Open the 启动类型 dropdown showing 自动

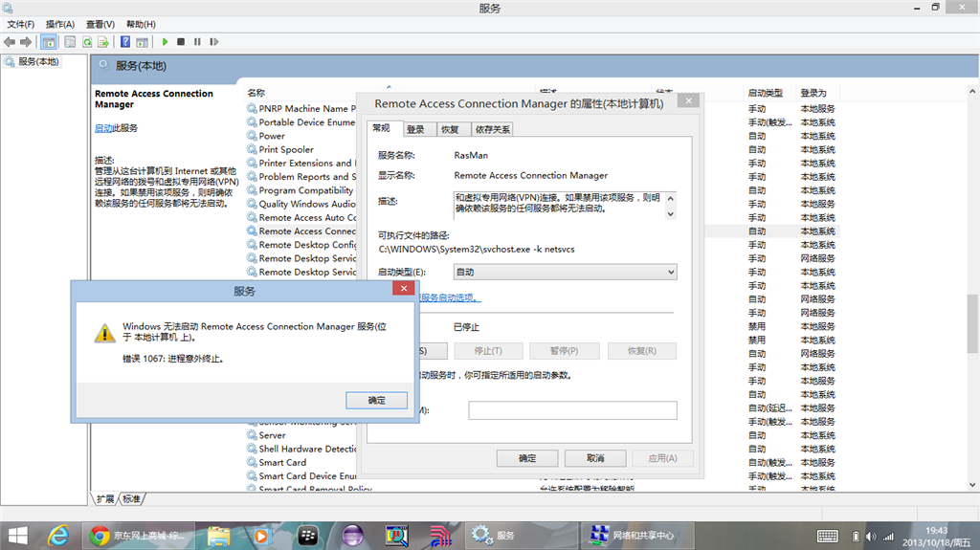click(x=565, y=272)
